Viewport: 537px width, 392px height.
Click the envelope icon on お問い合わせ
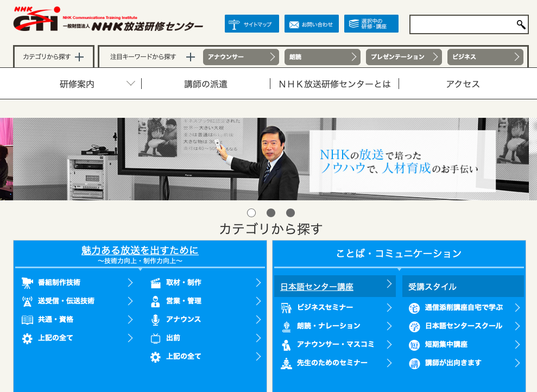(294, 23)
